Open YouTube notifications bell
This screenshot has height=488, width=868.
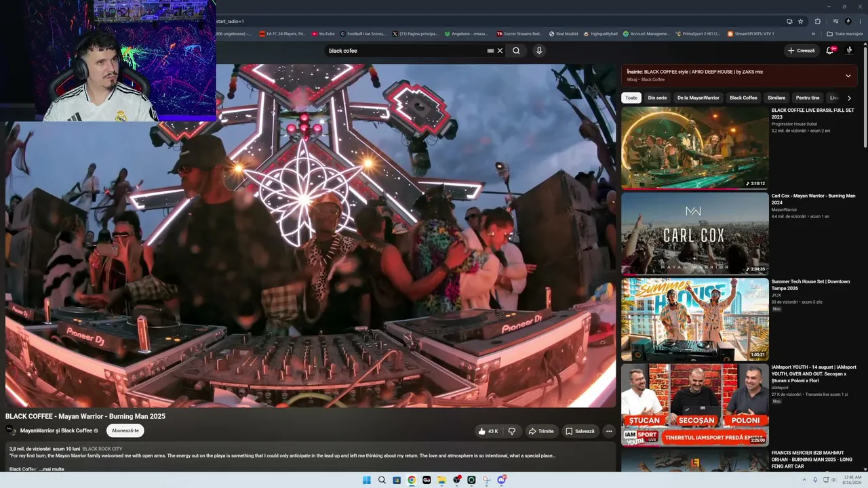(x=829, y=50)
